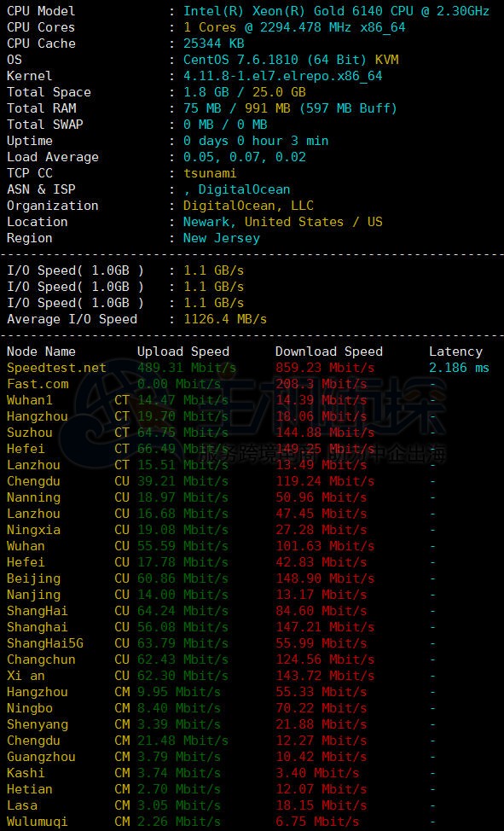Click Hefei CU upload speed 17.78 Mbit/s

[x=183, y=563]
